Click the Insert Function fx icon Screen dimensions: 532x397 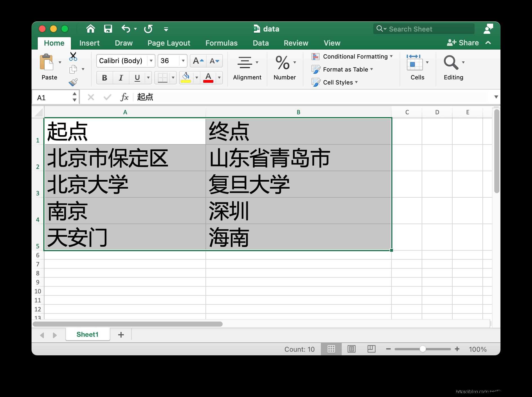pos(125,97)
